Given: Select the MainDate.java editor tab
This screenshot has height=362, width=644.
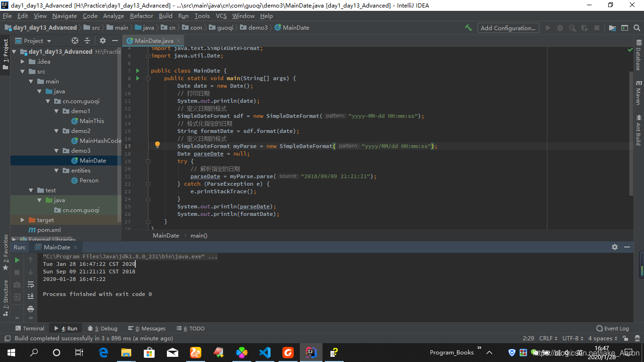Looking at the screenshot, I should (154, 41).
